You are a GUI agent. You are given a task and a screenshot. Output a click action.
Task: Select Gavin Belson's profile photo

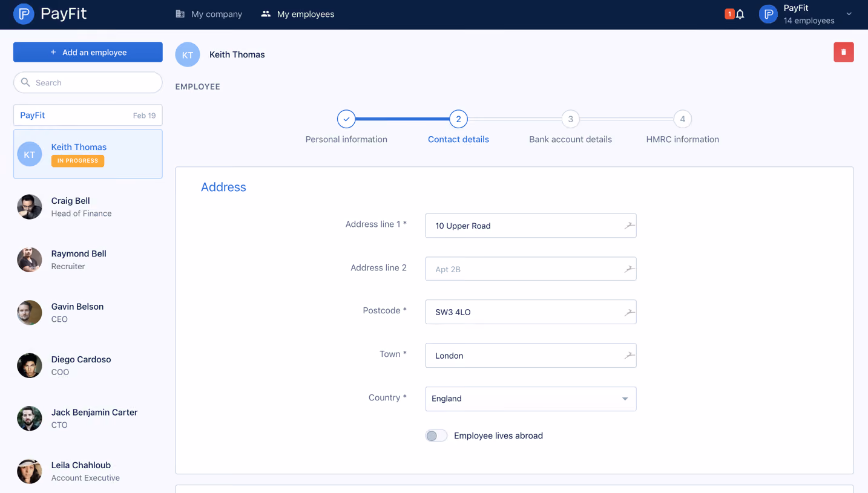coord(30,313)
